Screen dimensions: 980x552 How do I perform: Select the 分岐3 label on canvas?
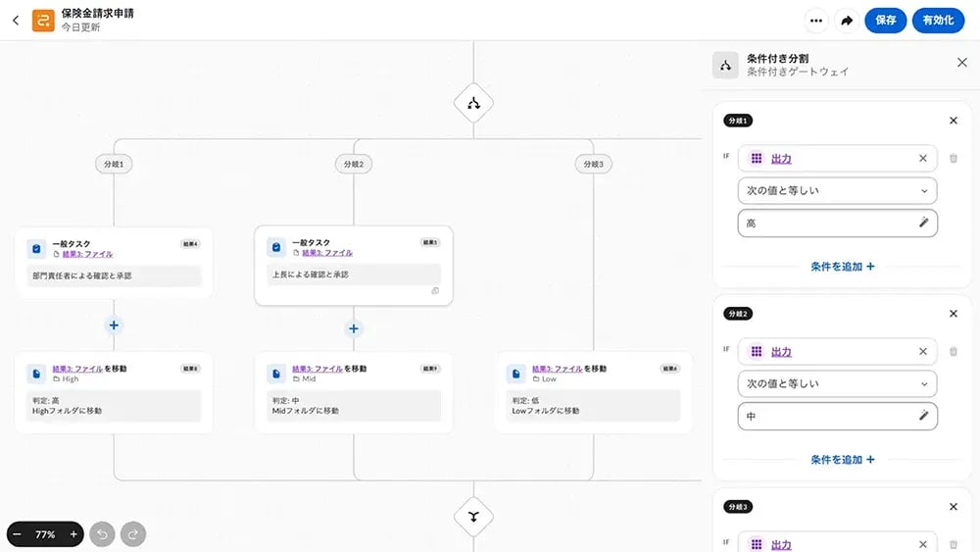[x=594, y=165]
